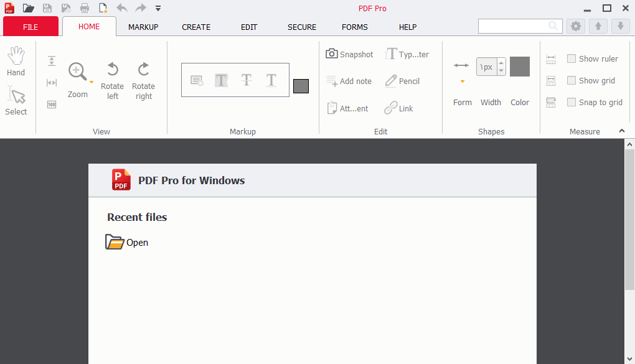Click the Undo arrow icon

[122, 8]
